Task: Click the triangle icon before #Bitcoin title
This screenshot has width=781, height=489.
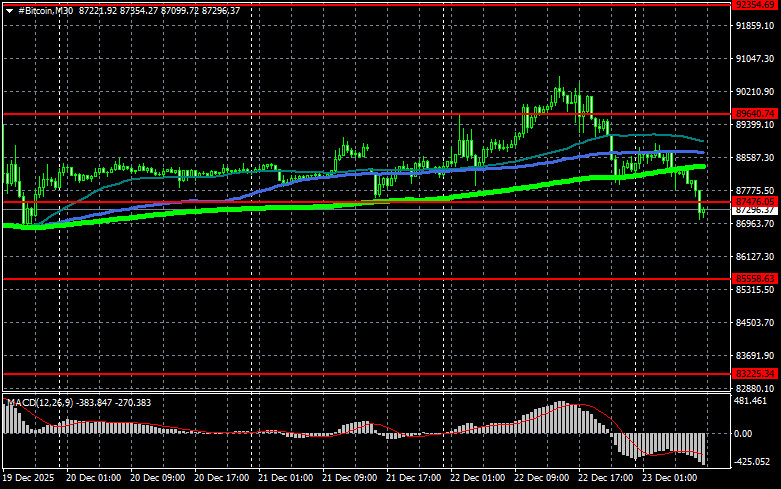Action: tap(9, 10)
